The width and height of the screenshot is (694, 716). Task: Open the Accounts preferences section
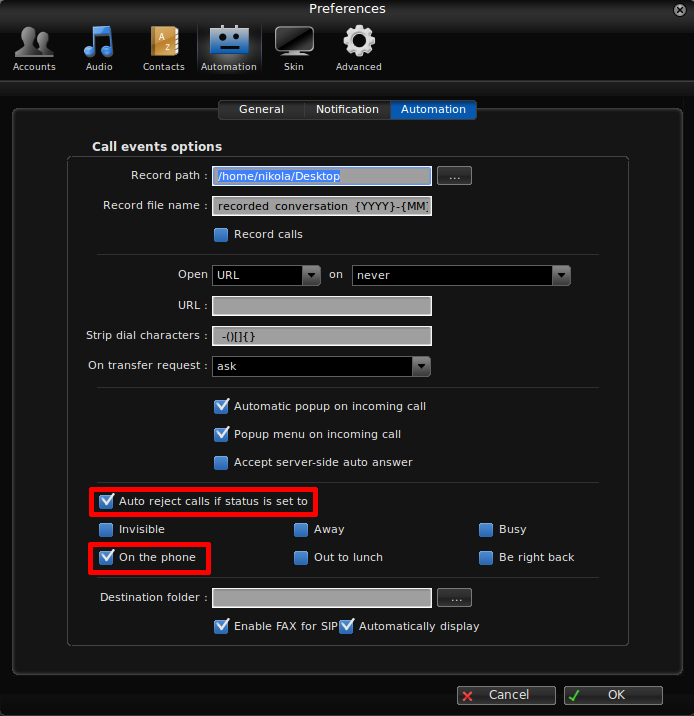pyautogui.click(x=34, y=48)
